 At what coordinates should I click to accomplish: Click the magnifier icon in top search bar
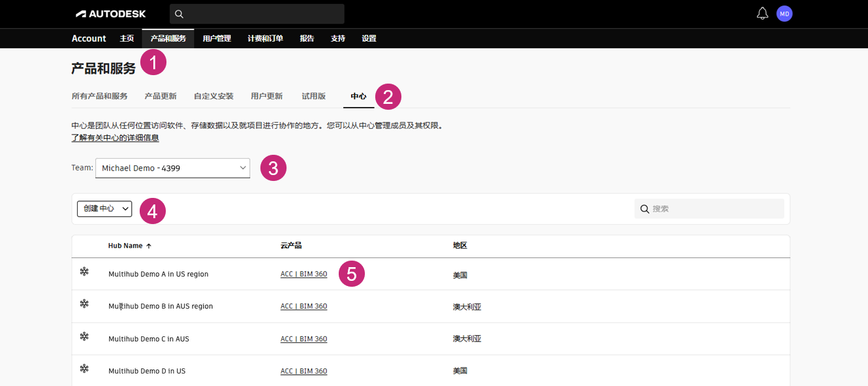179,14
